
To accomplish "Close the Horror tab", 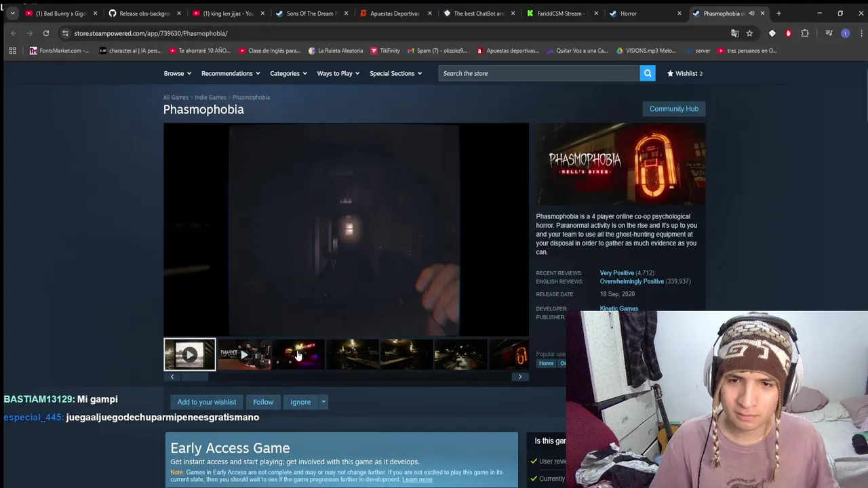I will tap(679, 13).
